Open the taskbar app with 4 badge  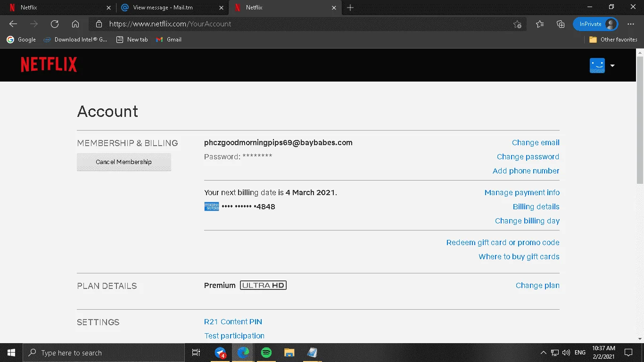(x=220, y=353)
